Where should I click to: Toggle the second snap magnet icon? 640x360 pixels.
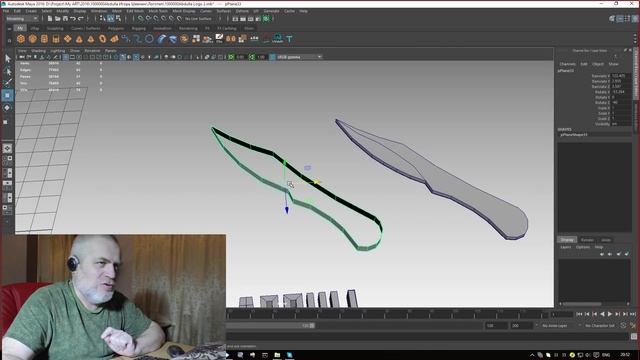(148, 19)
